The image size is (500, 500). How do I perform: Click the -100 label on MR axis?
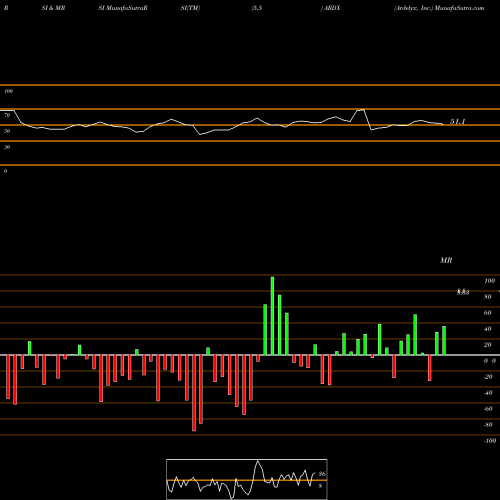(x=489, y=441)
